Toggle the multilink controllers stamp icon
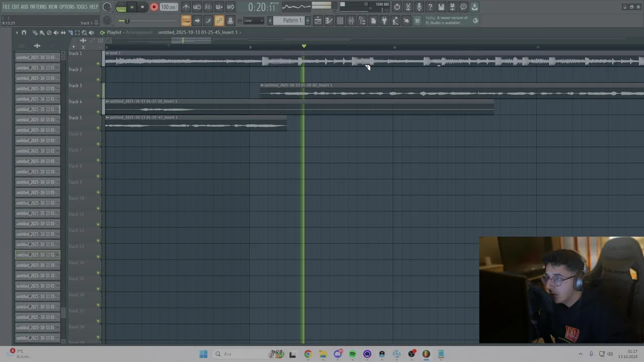The image size is (644, 362). [x=230, y=21]
